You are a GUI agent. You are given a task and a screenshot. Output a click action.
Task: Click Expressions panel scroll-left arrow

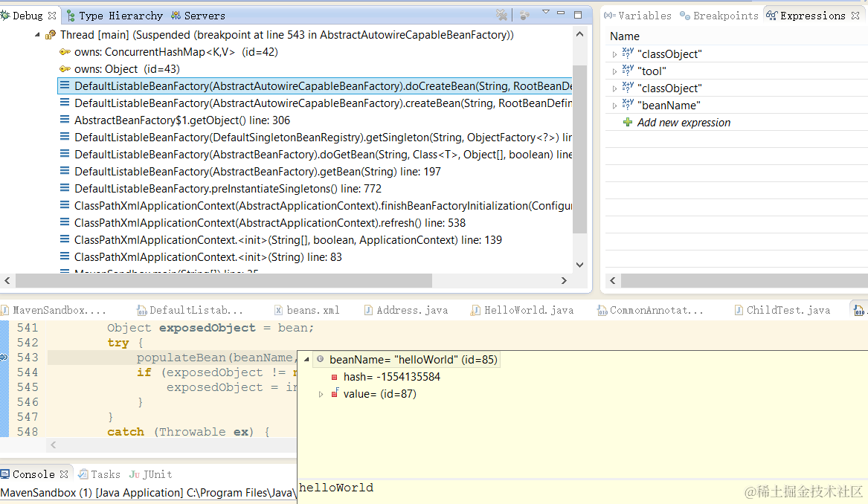point(612,280)
